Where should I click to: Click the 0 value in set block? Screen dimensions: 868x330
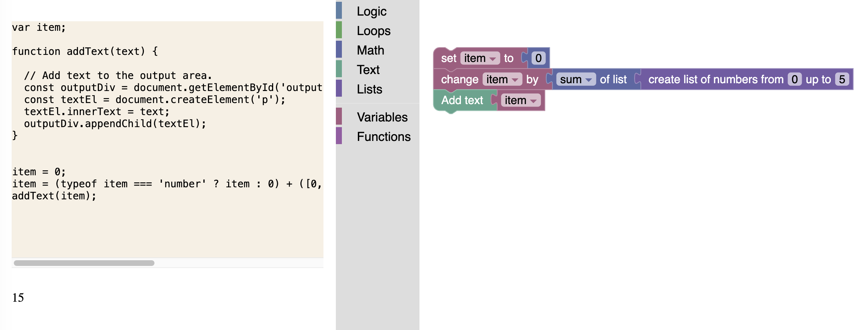[x=538, y=58]
